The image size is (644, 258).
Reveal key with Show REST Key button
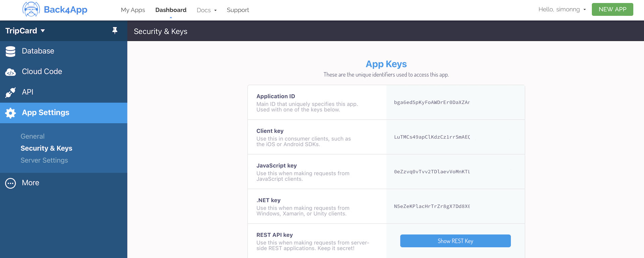coord(455,241)
